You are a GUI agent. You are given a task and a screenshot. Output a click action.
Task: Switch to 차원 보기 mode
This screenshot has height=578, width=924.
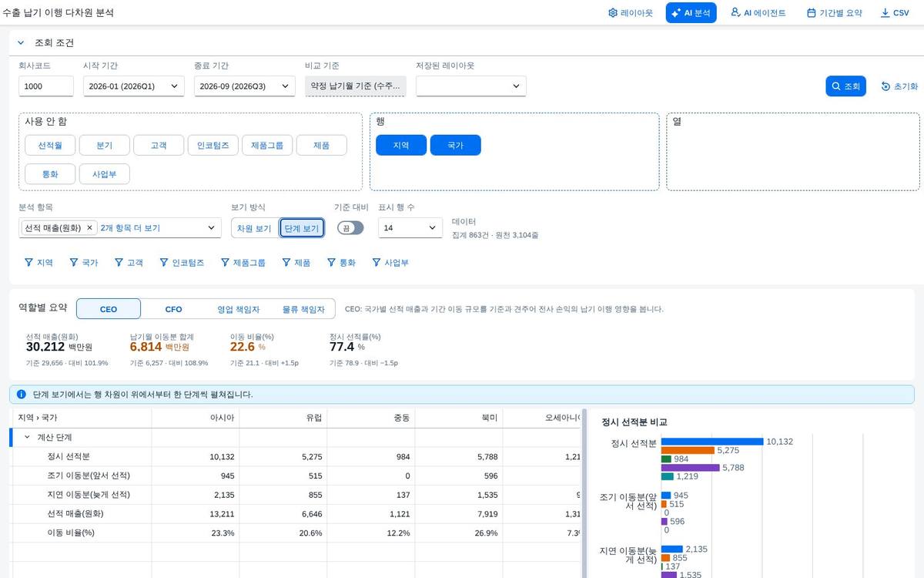pyautogui.click(x=254, y=228)
